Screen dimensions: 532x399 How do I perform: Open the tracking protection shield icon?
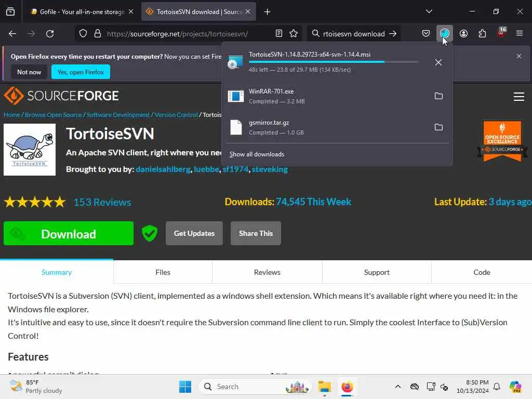(x=83, y=34)
